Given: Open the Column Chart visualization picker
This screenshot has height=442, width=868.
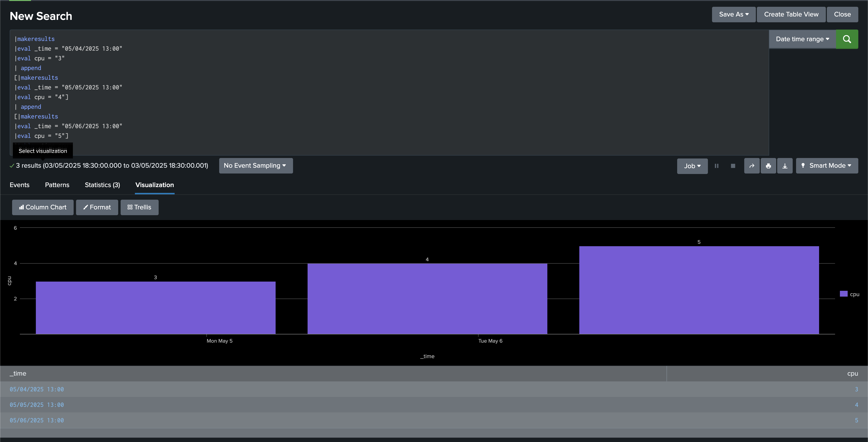Looking at the screenshot, I should click(42, 207).
